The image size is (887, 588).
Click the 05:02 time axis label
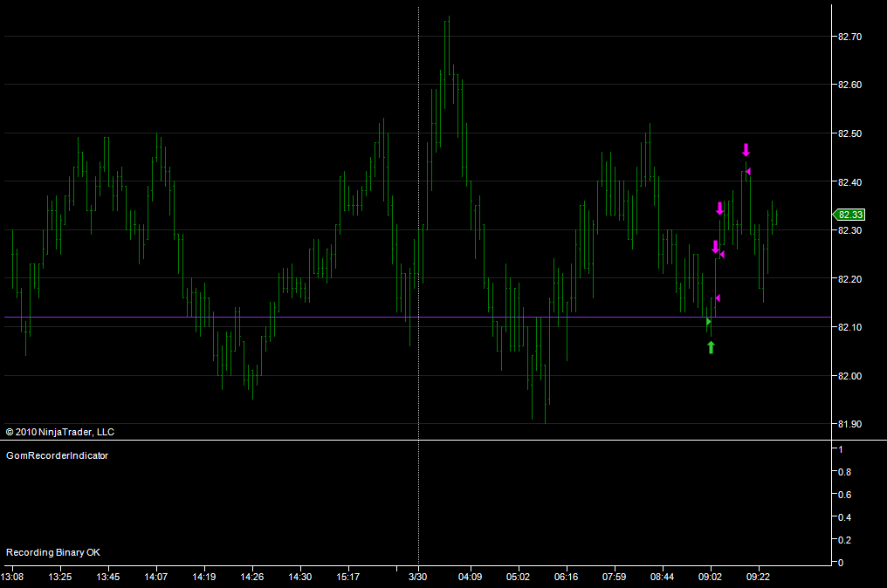tap(519, 577)
